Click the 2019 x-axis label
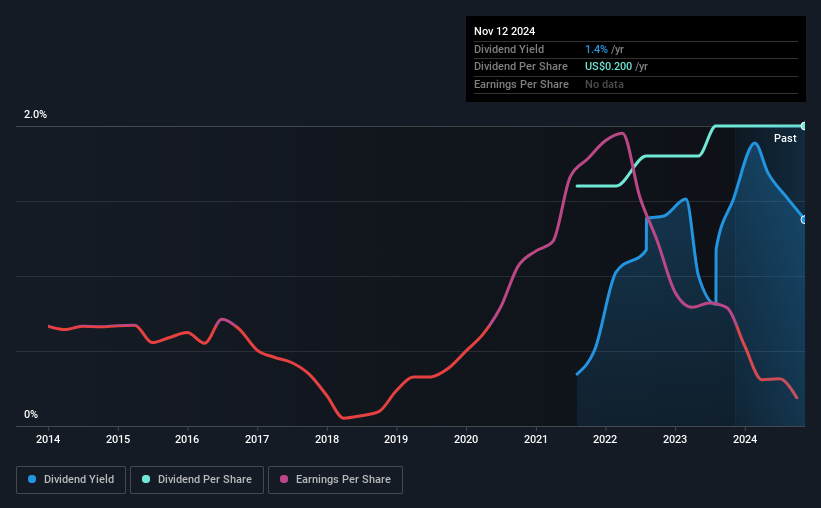 pos(396,439)
